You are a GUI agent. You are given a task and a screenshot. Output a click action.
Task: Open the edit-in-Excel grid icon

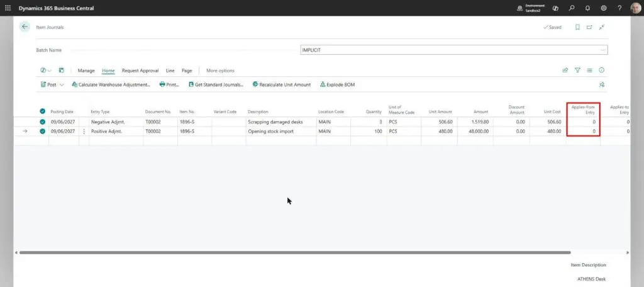(x=62, y=70)
